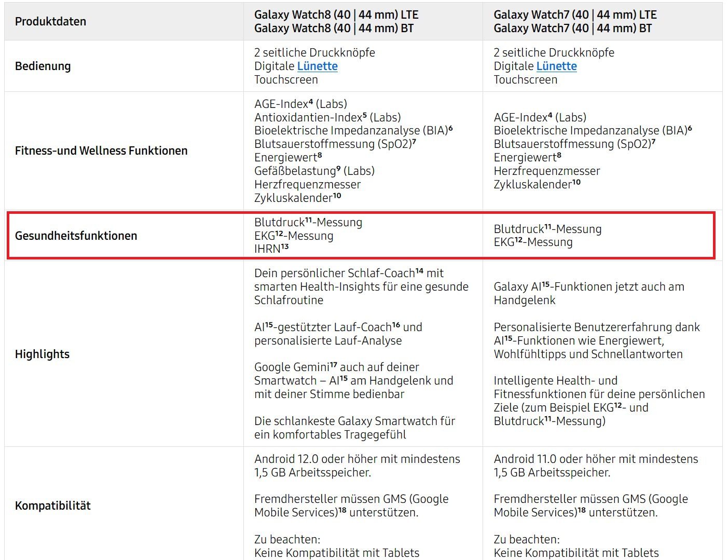Click AGE-Index (Labs) in Watch7 column
Screen dimensions: 728x560
540,117
